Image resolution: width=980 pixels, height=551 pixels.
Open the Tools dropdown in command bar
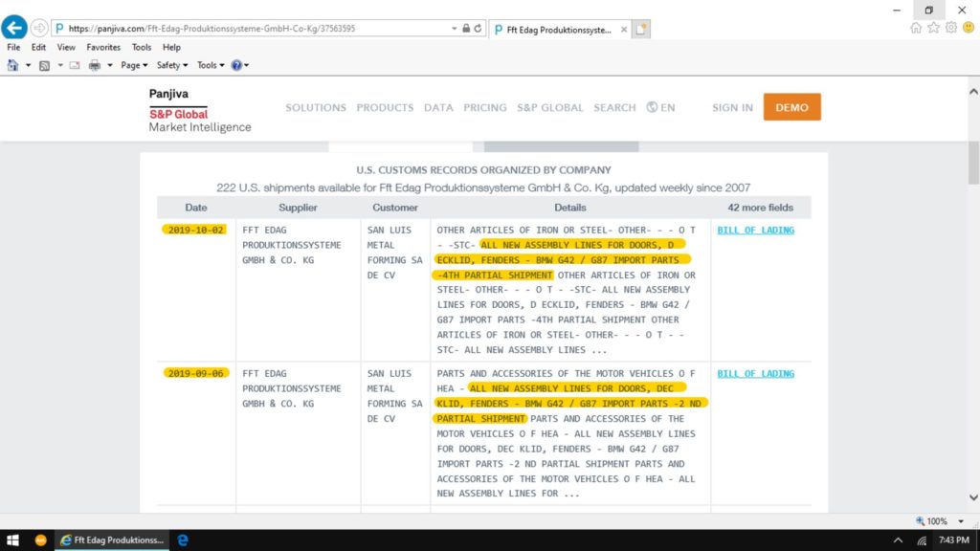(211, 65)
